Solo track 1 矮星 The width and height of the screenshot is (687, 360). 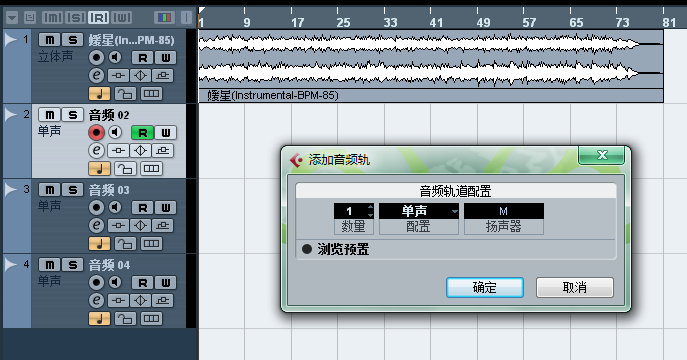click(72, 40)
